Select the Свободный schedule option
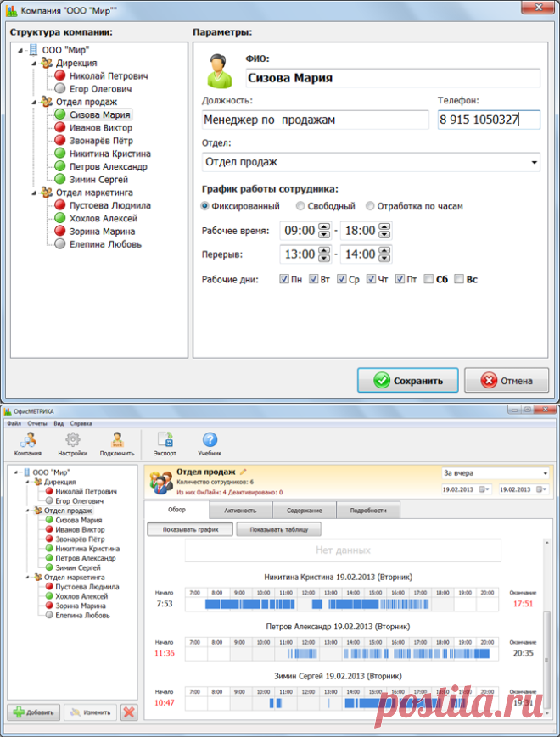 (300, 206)
